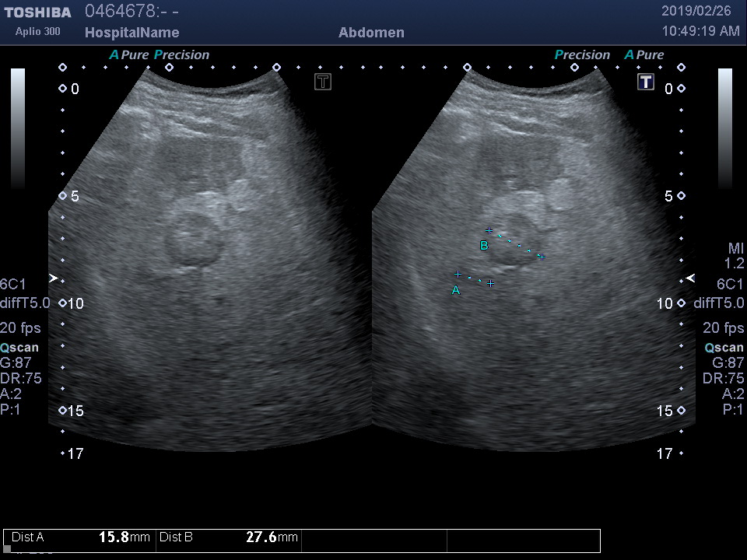747x560 pixels.
Task: Click the TOSHIBA logo
Action: pos(37,12)
